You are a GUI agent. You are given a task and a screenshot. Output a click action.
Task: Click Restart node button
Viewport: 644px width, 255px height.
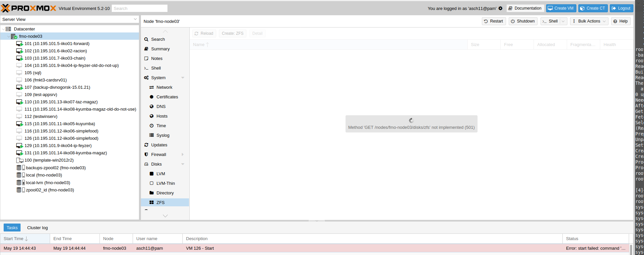pos(494,21)
